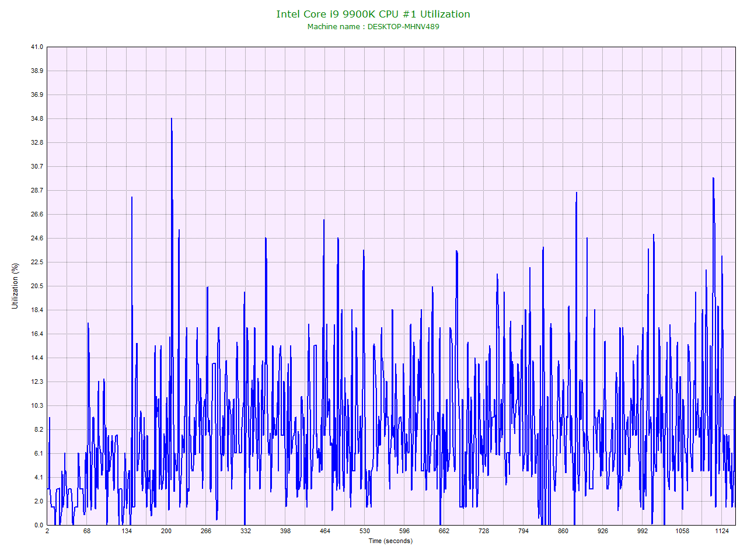Click the 6.1 tick on the utilization axis
The width and height of the screenshot is (747, 560).
[x=39, y=453]
